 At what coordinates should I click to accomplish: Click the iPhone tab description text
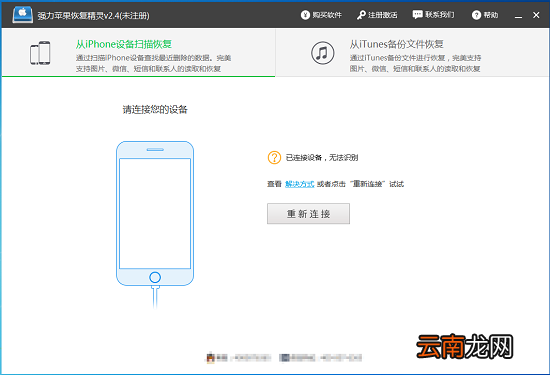(153, 63)
